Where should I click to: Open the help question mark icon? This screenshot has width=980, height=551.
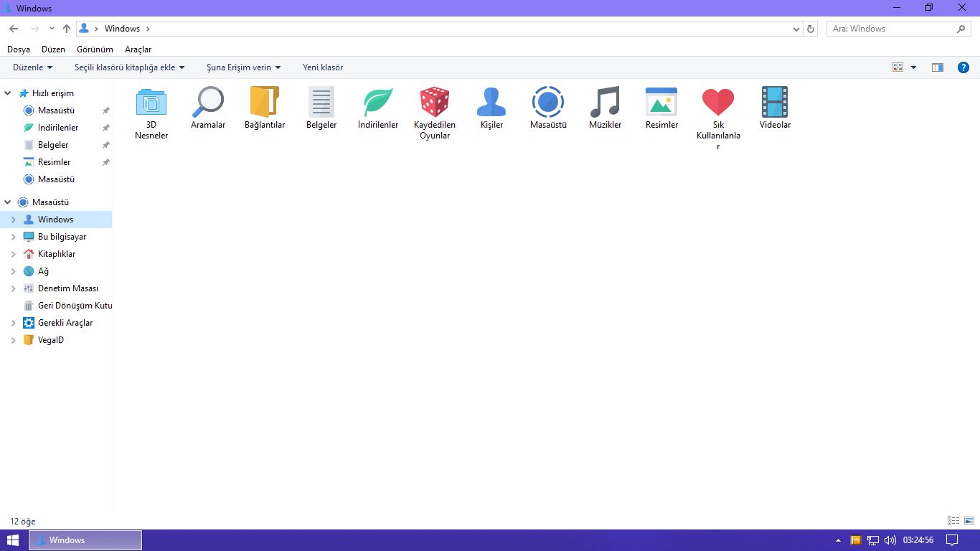[x=963, y=67]
